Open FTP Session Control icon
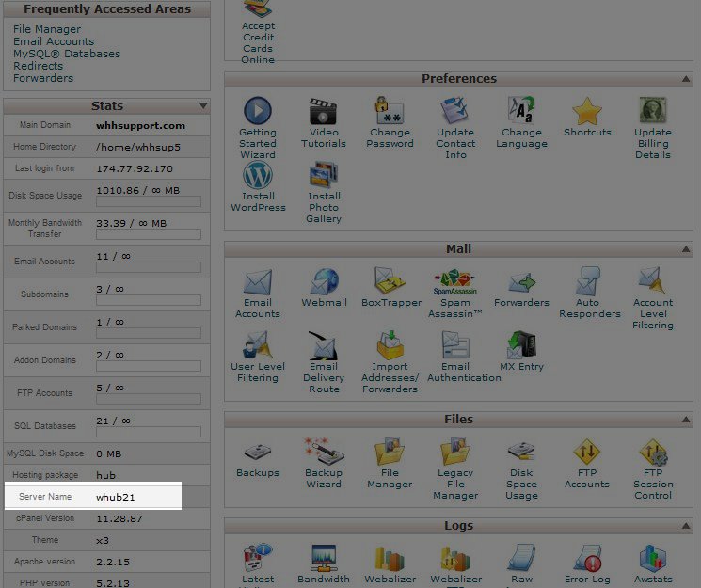 pos(653,453)
